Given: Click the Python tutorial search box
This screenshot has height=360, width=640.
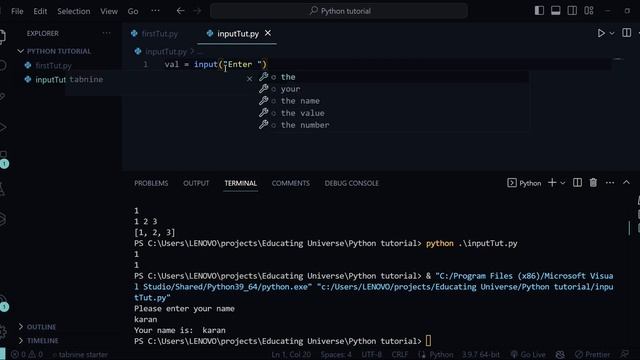Looking at the screenshot, I should (x=339, y=11).
